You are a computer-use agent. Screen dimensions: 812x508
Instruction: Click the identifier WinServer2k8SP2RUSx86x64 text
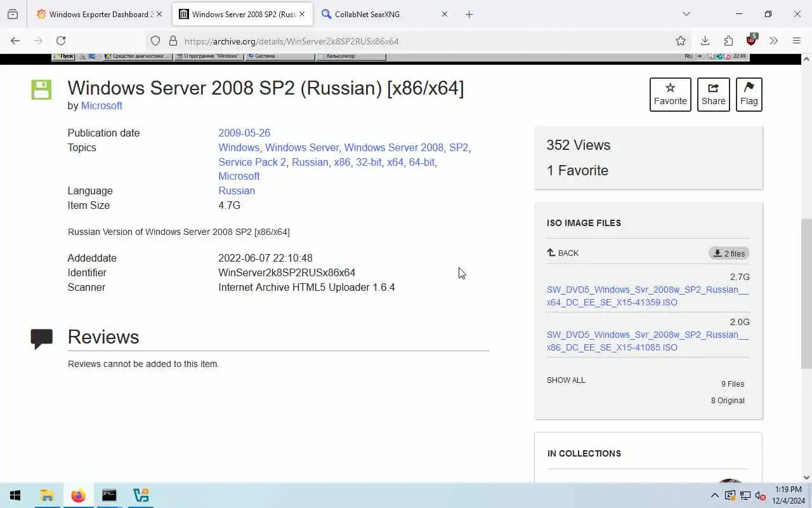pos(287,272)
